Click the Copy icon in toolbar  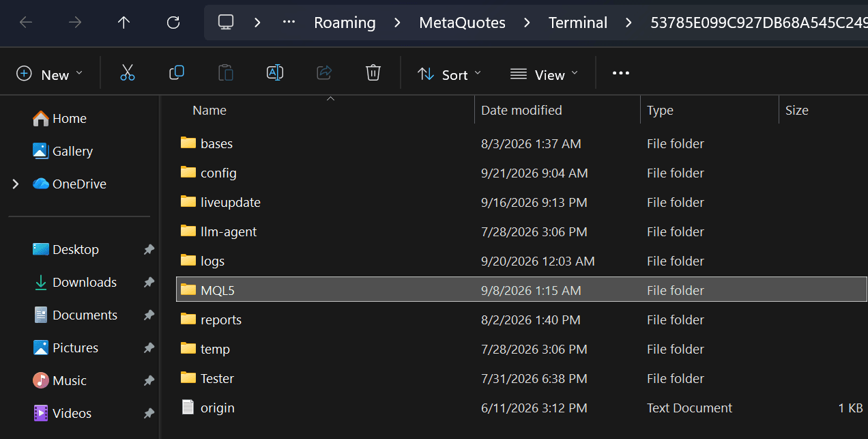pyautogui.click(x=177, y=72)
